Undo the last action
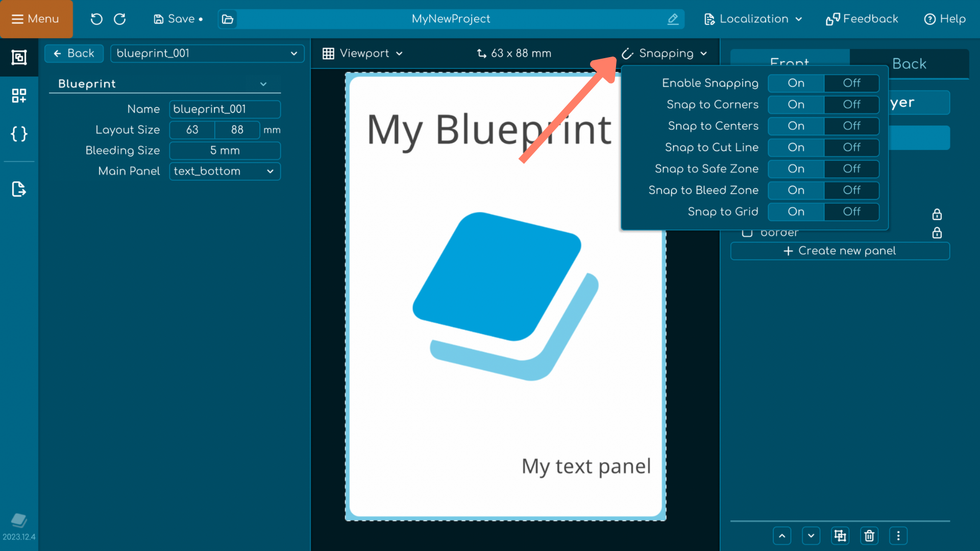The image size is (980, 551). (x=96, y=19)
